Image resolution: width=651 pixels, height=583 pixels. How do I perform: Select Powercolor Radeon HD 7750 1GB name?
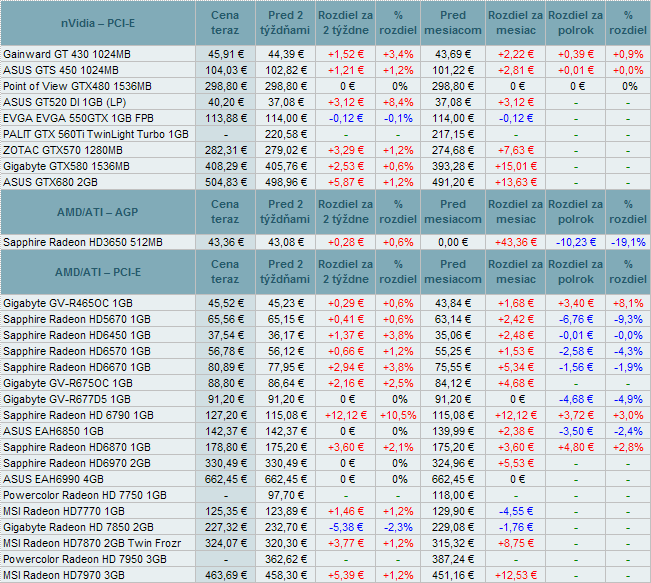[85, 495]
